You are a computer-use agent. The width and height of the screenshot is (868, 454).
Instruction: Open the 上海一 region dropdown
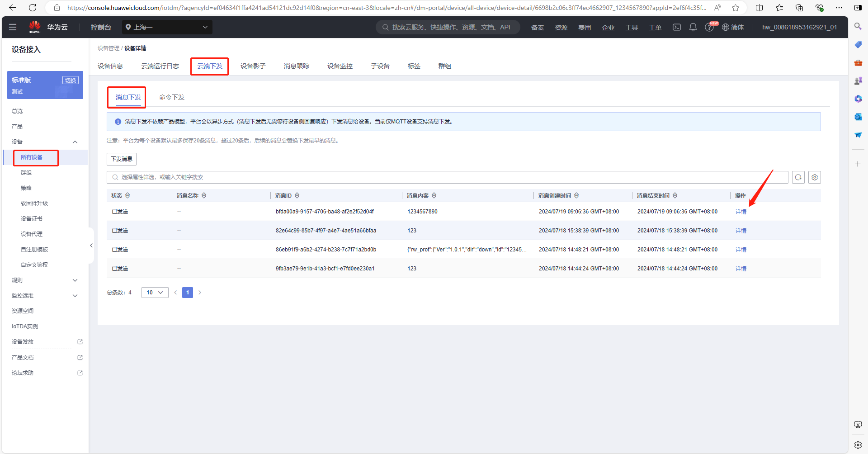167,27
